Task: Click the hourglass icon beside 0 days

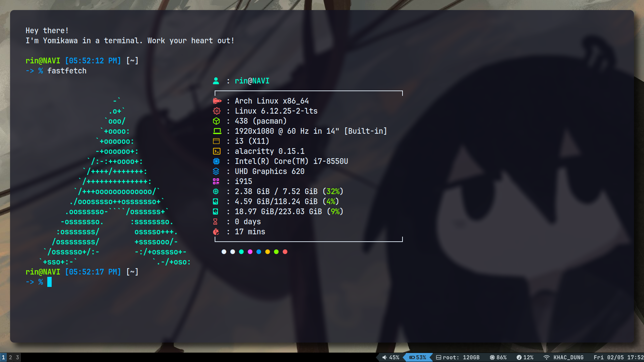Action: click(215, 222)
